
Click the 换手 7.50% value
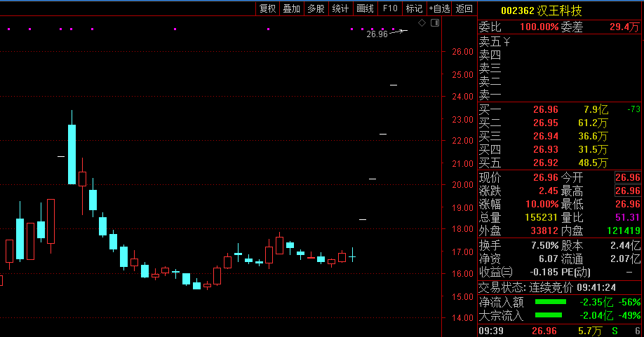tap(544, 246)
